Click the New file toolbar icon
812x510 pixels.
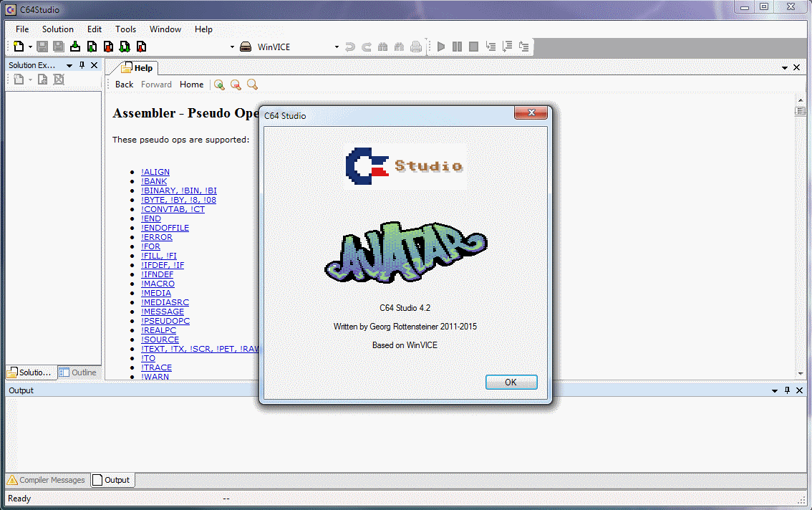[18, 47]
